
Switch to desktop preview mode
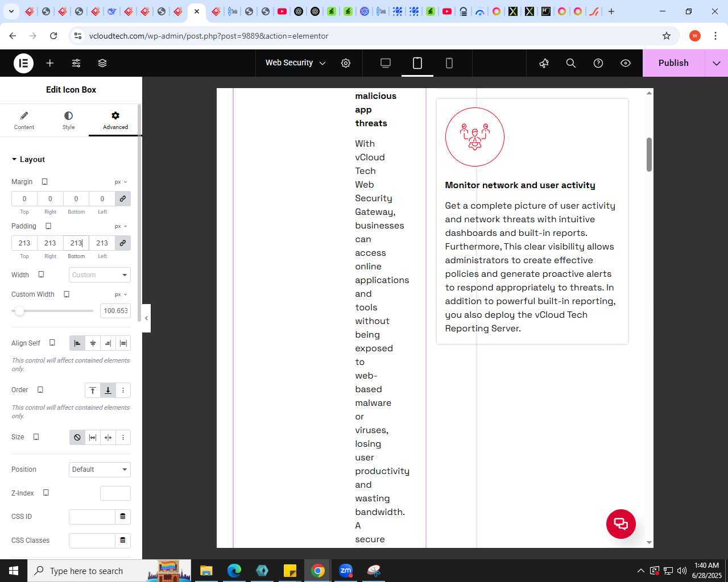click(386, 63)
